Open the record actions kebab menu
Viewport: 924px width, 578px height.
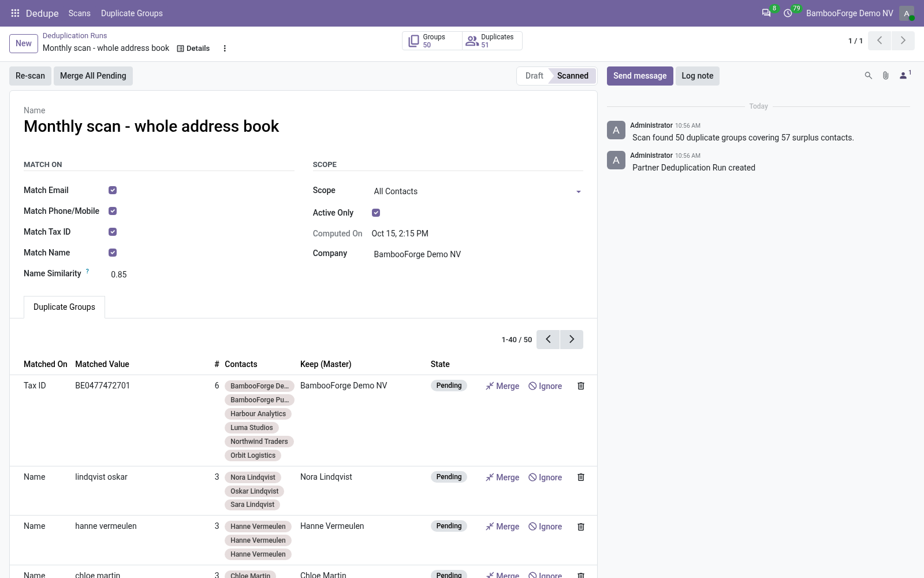(225, 49)
